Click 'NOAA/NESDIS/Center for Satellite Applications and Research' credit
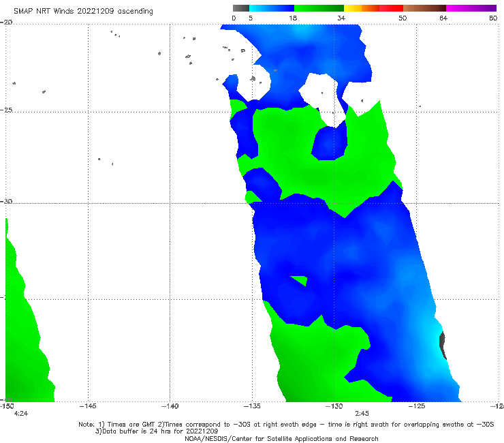The width and height of the screenshot is (504, 443). pyautogui.click(x=281, y=438)
